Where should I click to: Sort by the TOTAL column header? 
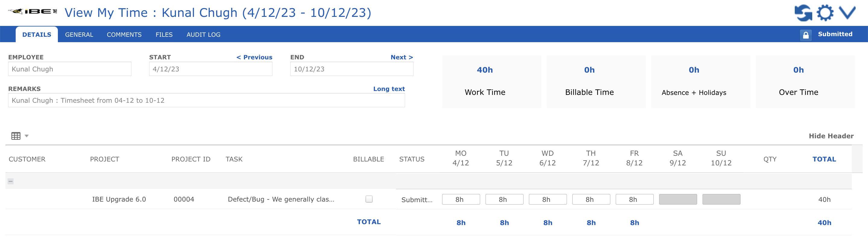click(824, 159)
